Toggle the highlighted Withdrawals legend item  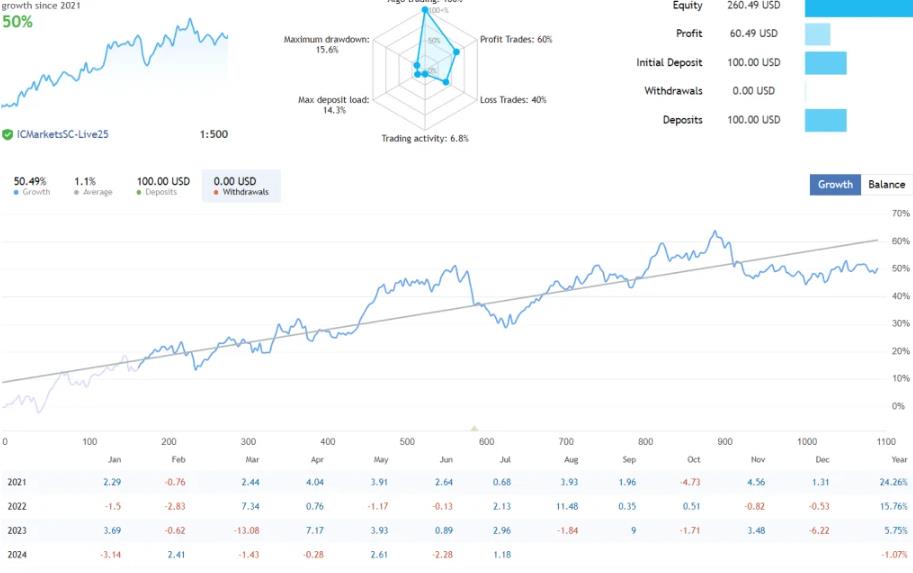click(x=241, y=186)
